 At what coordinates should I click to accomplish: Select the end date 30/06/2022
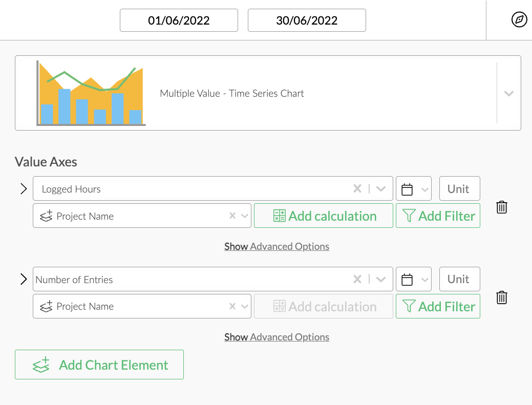coord(306,20)
